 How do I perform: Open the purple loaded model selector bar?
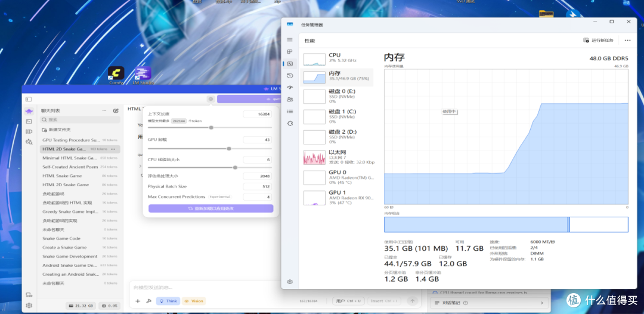pos(249,99)
